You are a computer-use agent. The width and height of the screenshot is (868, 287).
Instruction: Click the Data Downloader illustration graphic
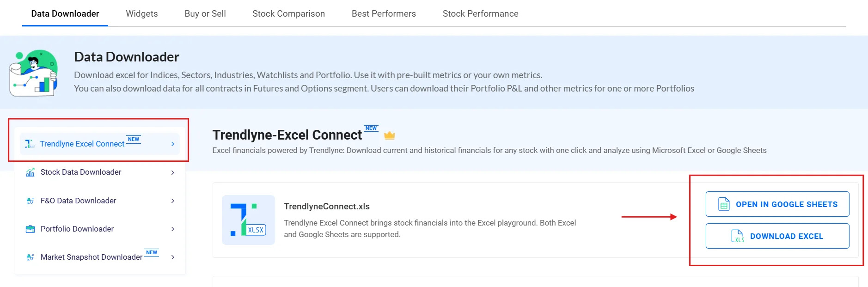(x=34, y=73)
